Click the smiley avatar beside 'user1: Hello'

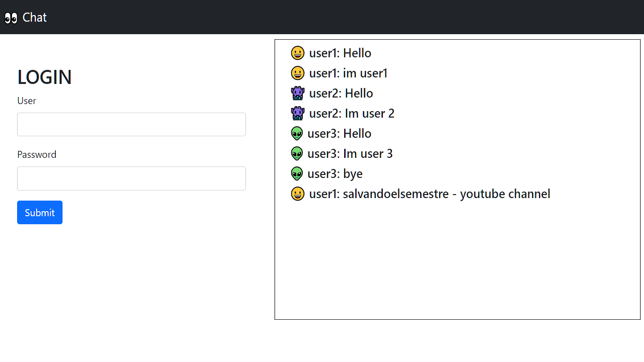[x=298, y=53]
